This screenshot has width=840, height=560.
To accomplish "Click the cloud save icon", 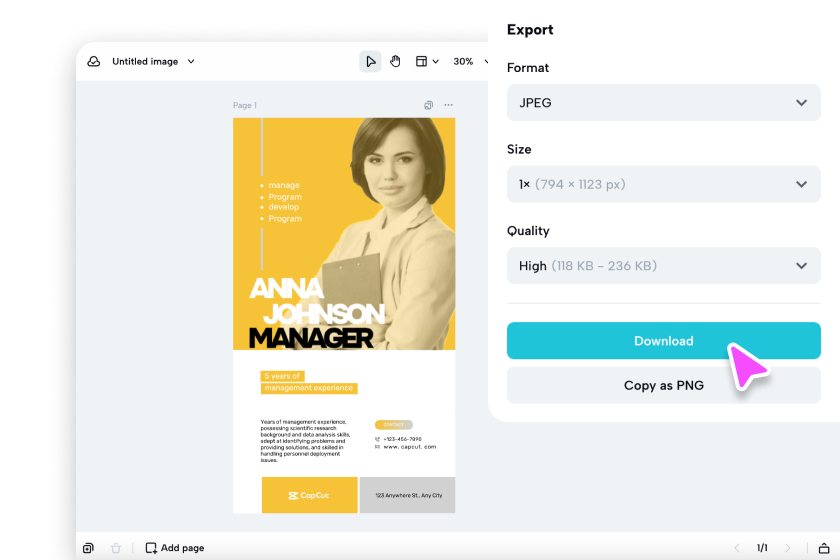I will 94,62.
